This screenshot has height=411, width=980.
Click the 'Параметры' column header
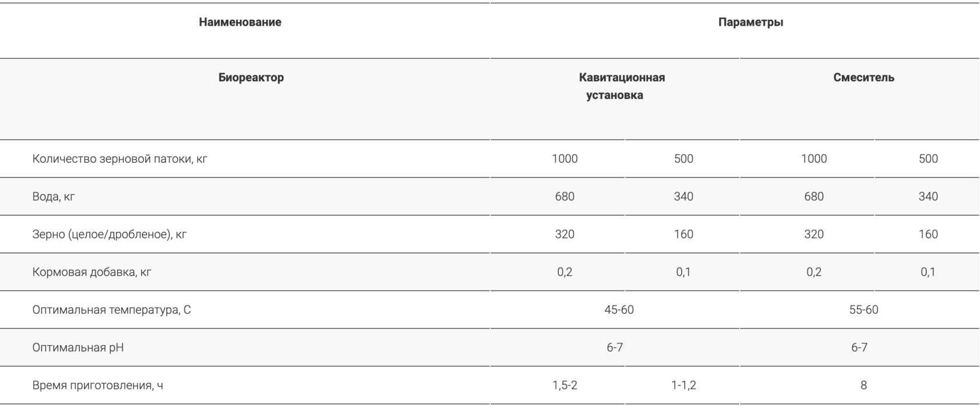pyautogui.click(x=750, y=22)
